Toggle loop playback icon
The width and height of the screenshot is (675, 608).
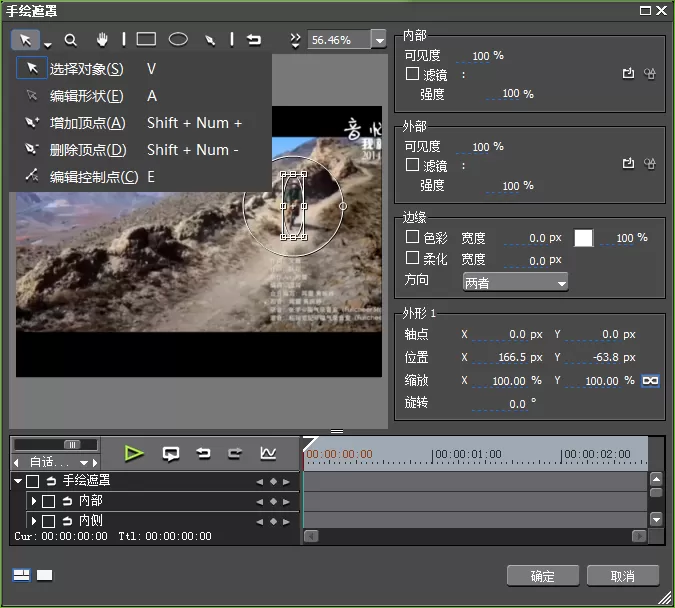pos(171,453)
